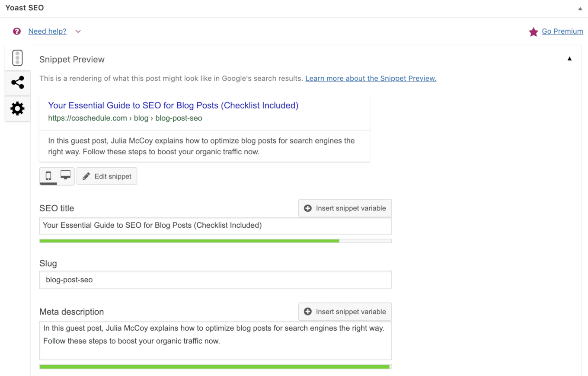Screen dimensions: 588x376
Task: Click the SEO title label
Action: (57, 208)
